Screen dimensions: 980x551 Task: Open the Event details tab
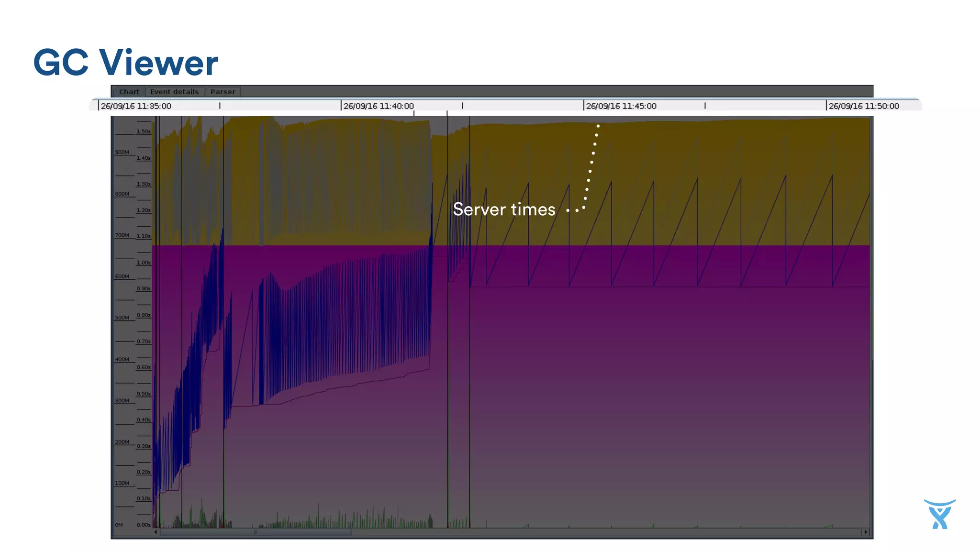(174, 92)
